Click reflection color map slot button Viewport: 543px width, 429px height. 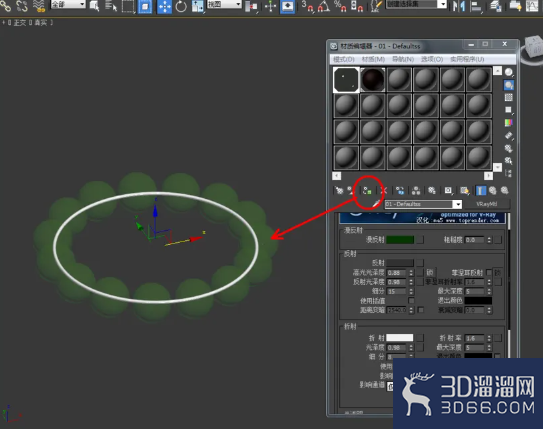click(420, 263)
